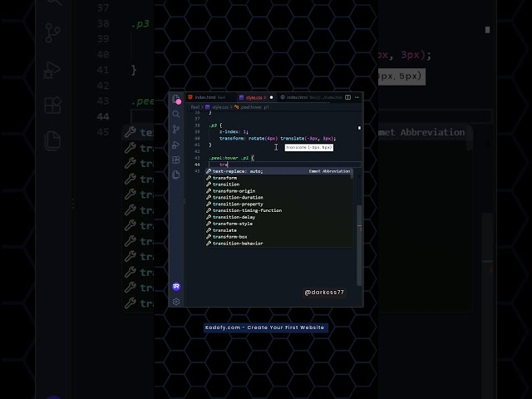The width and height of the screenshot is (532, 399).
Task: Click the 'z-index: 1;' declaration
Action: [234, 131]
